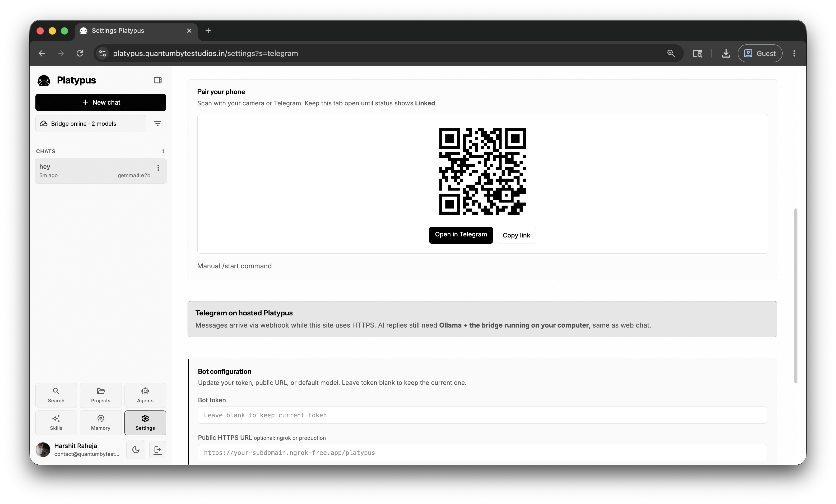Click the 'Pair your phone' heading

[221, 92]
